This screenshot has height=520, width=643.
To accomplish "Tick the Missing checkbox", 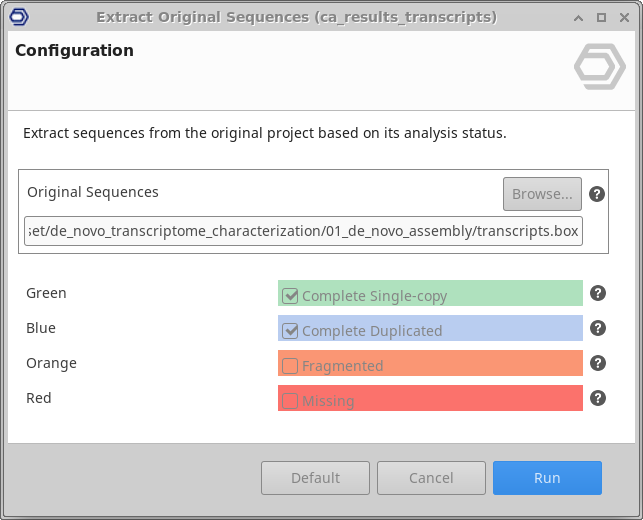I will 290,401.
